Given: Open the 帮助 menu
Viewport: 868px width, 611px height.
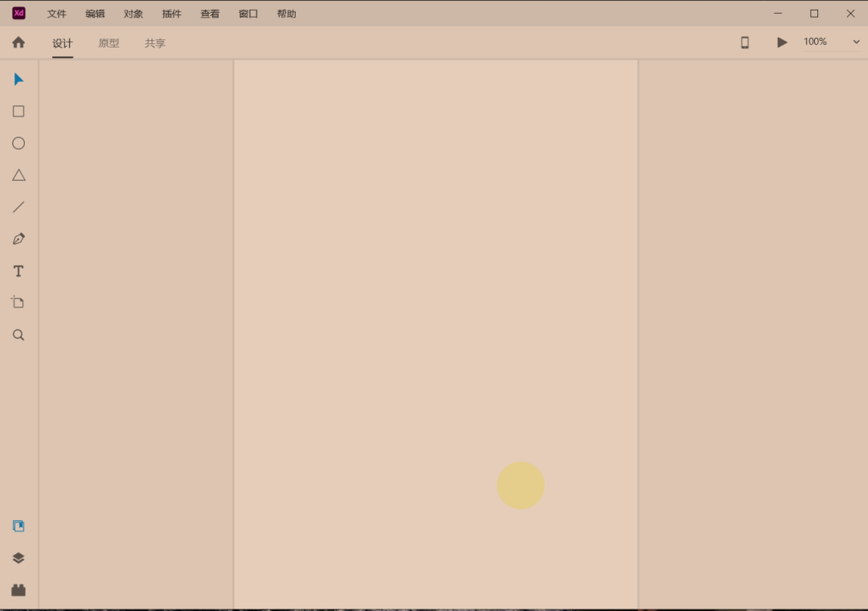Looking at the screenshot, I should coord(286,14).
